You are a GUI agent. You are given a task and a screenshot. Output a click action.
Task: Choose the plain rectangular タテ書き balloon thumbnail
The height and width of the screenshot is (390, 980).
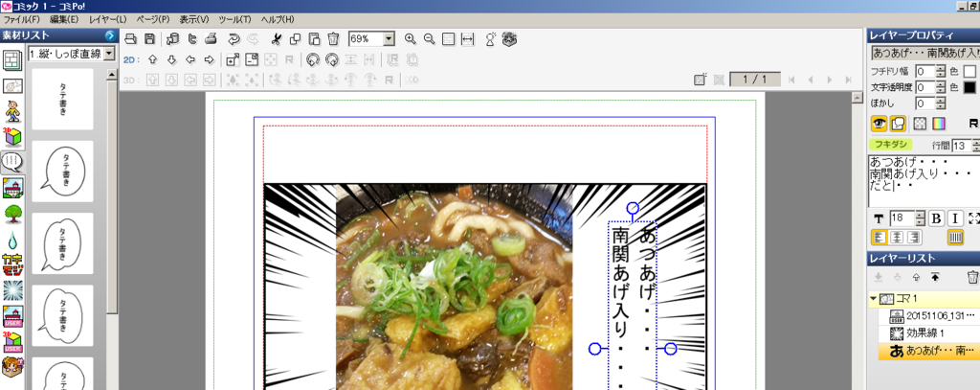point(62,99)
